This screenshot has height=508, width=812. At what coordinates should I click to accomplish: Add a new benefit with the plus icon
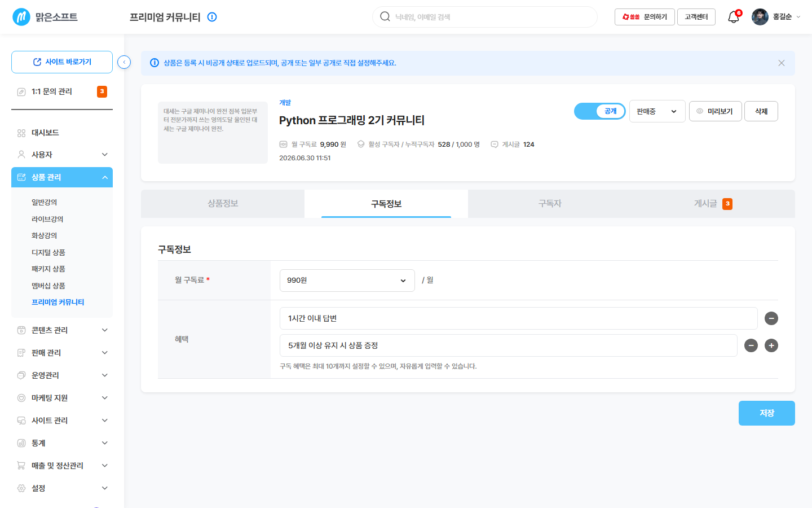click(x=771, y=345)
